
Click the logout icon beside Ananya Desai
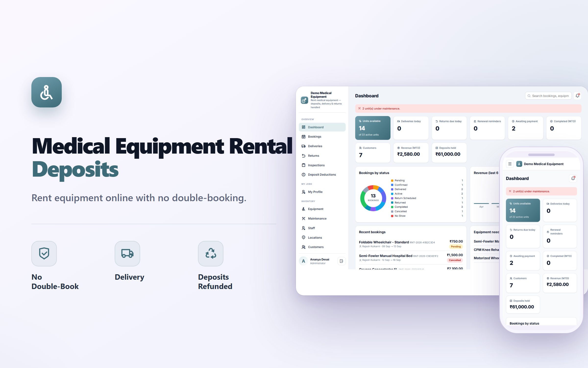click(x=342, y=261)
